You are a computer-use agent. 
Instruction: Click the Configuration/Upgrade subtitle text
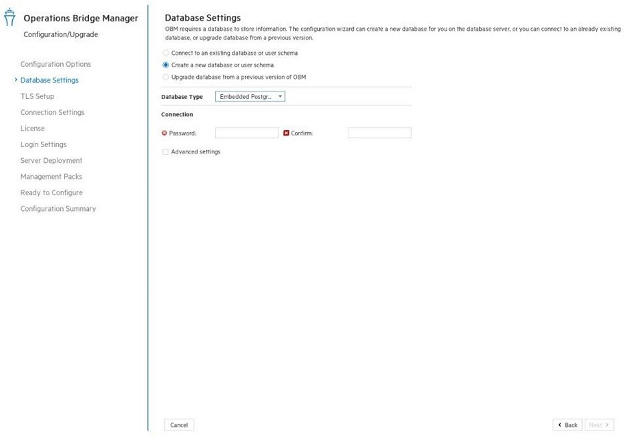60,34
